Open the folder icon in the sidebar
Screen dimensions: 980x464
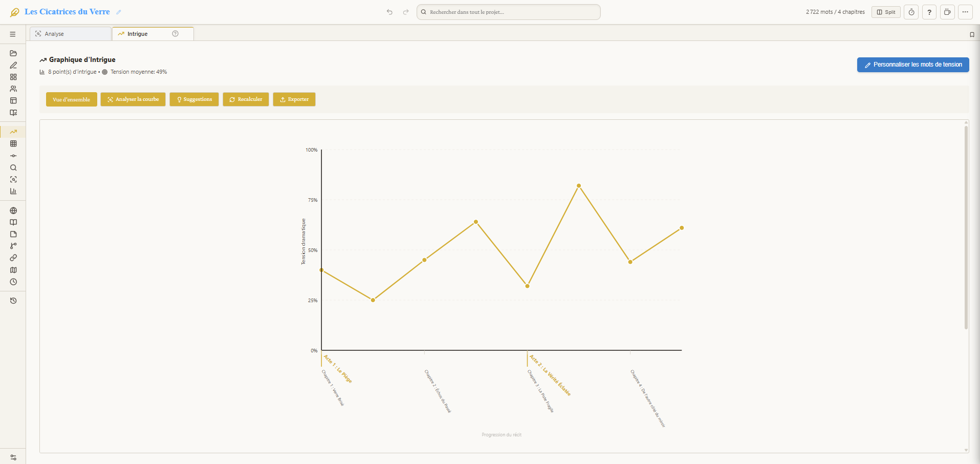coord(13,53)
